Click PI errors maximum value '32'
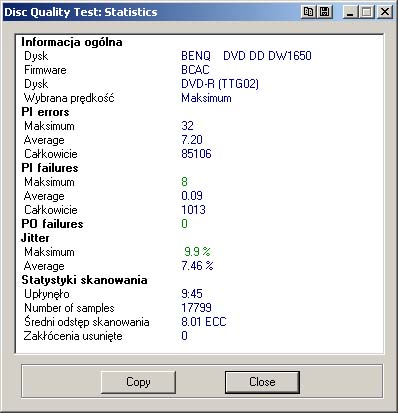The width and height of the screenshot is (398, 413). coord(187,126)
